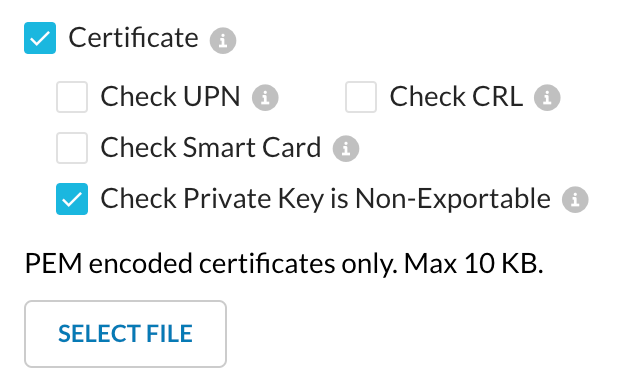Click the Check Smart Card label text
The image size is (620, 378).
pyautogui.click(x=211, y=148)
